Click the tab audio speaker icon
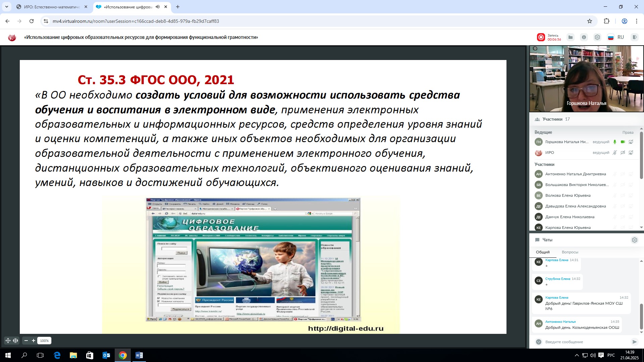 pos(158,7)
